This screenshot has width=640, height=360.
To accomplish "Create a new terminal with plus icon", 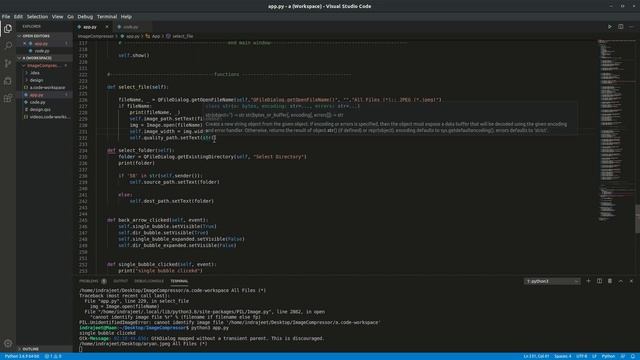I will tap(588, 281).
